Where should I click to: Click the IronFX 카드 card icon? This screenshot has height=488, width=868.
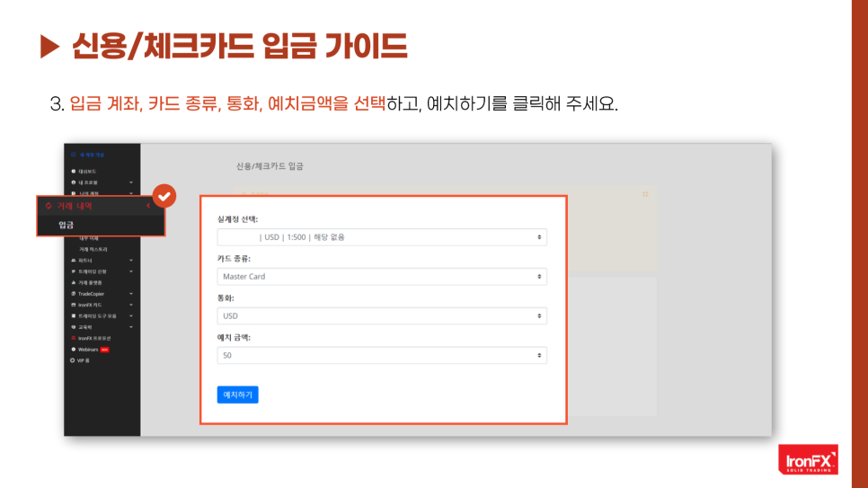pyautogui.click(x=73, y=305)
